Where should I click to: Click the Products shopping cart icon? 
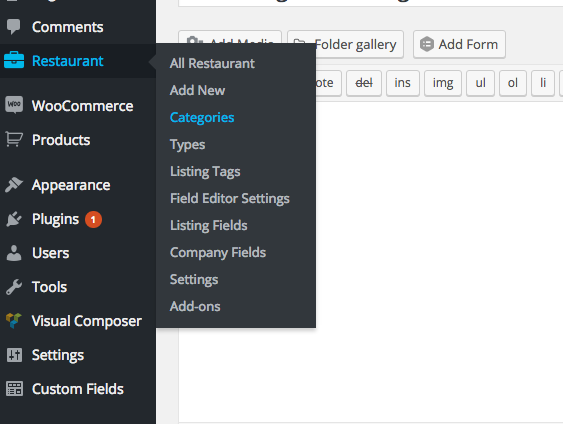pyautogui.click(x=14, y=139)
